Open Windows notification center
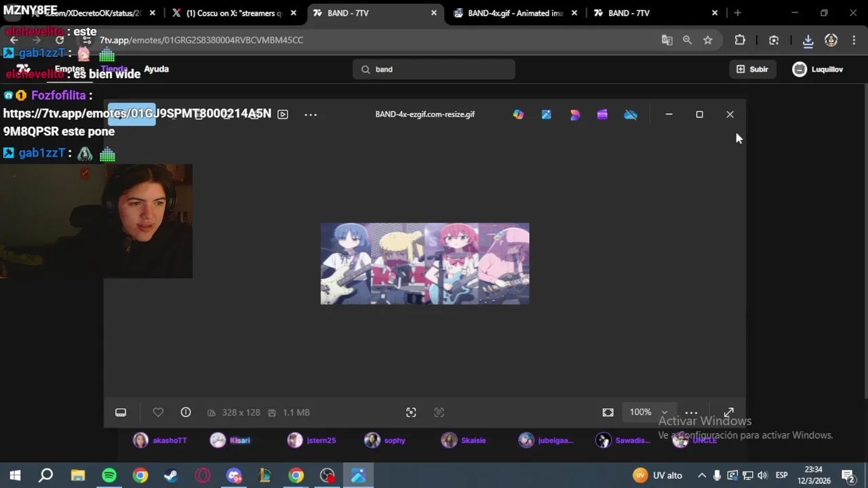 pos(848,475)
